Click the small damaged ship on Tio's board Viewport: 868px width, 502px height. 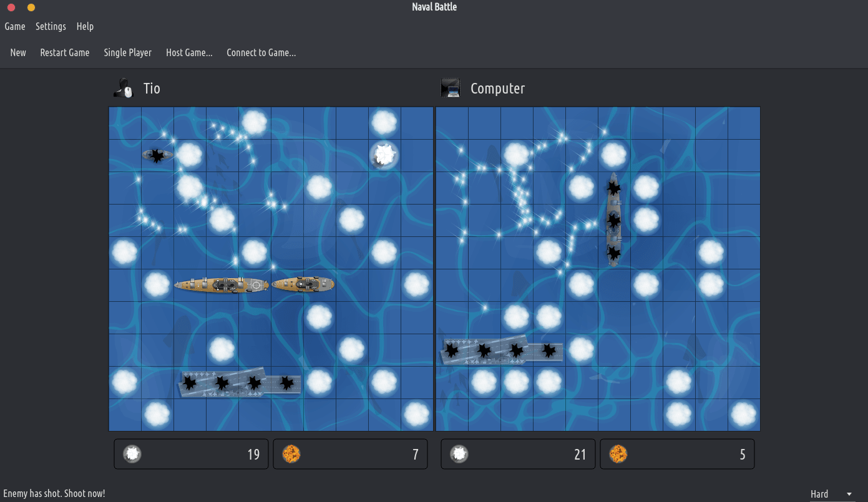[157, 155]
